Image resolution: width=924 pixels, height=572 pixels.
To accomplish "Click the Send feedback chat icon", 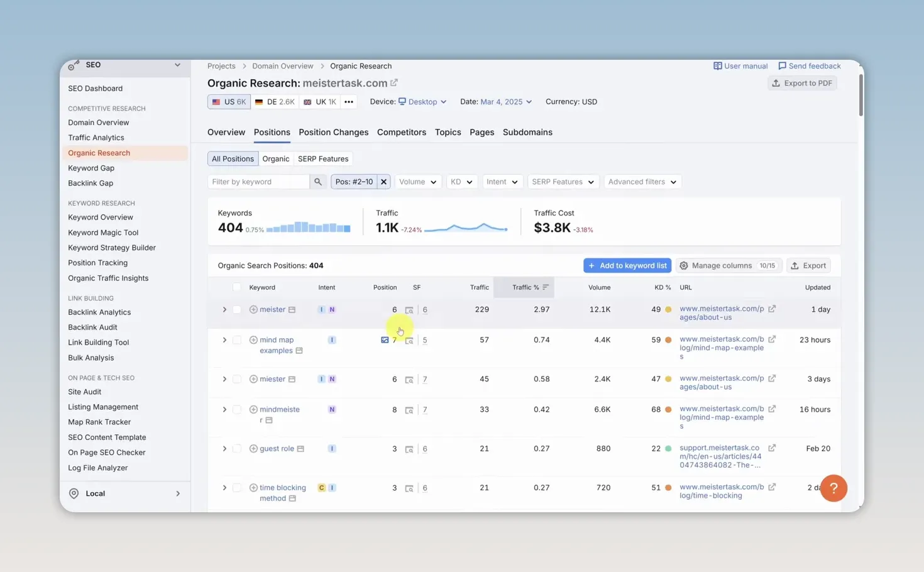I will [x=782, y=66].
